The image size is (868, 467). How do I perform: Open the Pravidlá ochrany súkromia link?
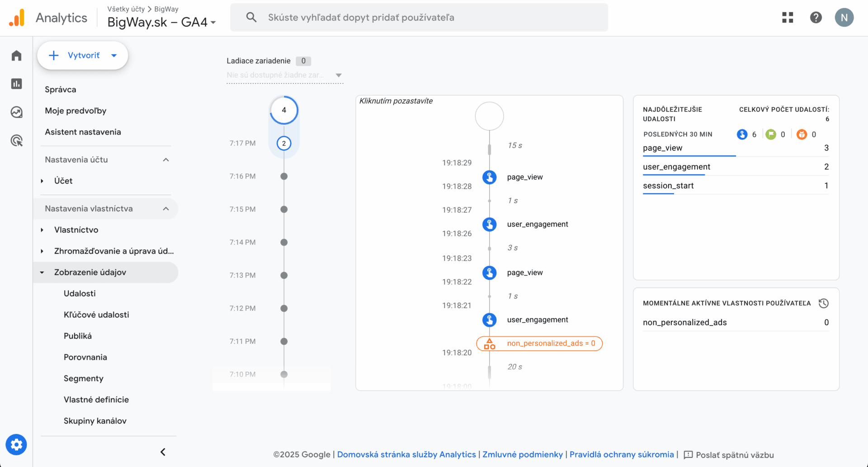coord(621,454)
